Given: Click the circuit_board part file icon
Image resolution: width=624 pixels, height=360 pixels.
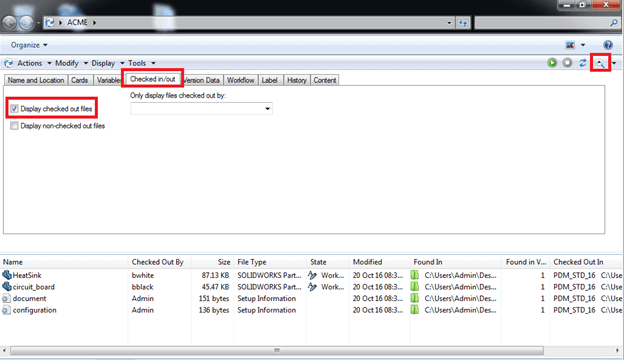Looking at the screenshot, I should [x=7, y=286].
